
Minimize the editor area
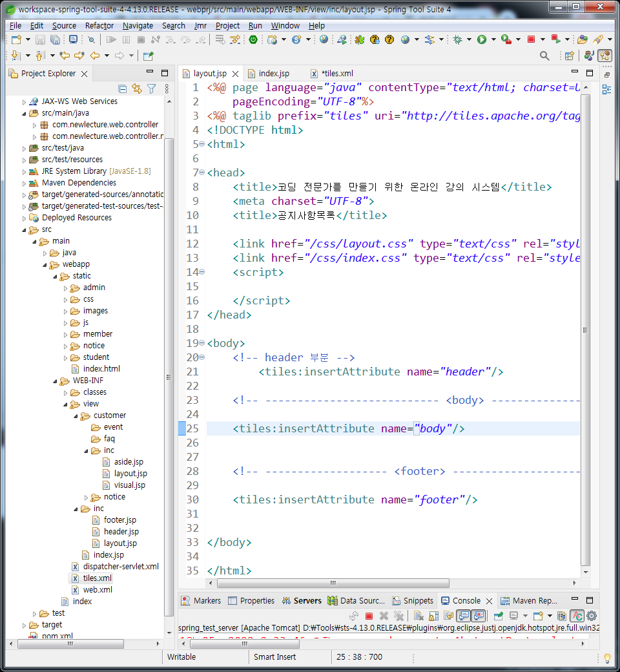coord(575,72)
